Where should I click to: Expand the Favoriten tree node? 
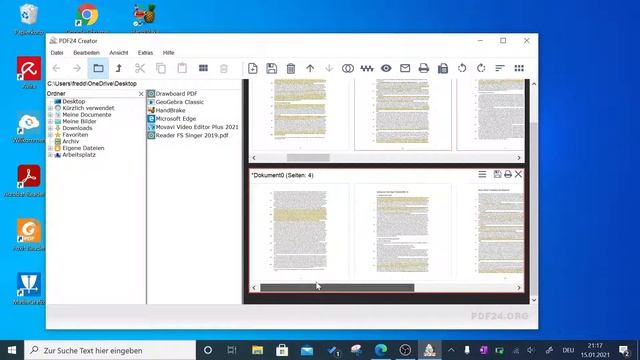tap(50, 135)
